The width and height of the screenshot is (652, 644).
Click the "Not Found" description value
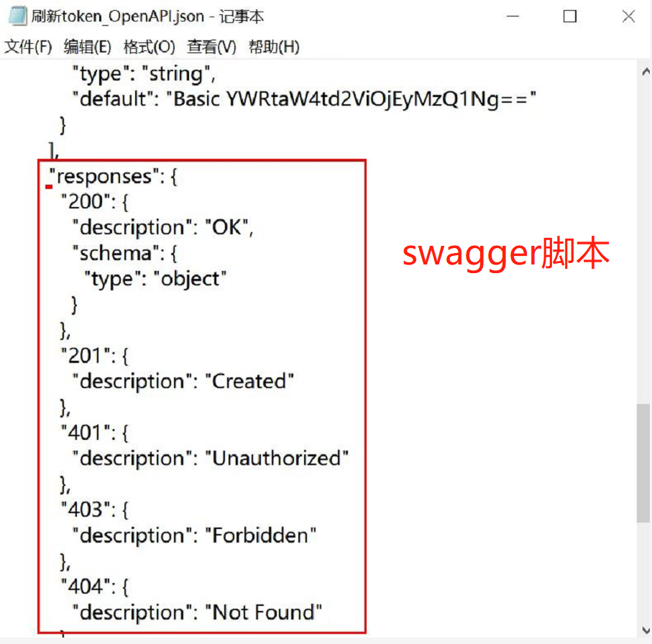click(263, 612)
